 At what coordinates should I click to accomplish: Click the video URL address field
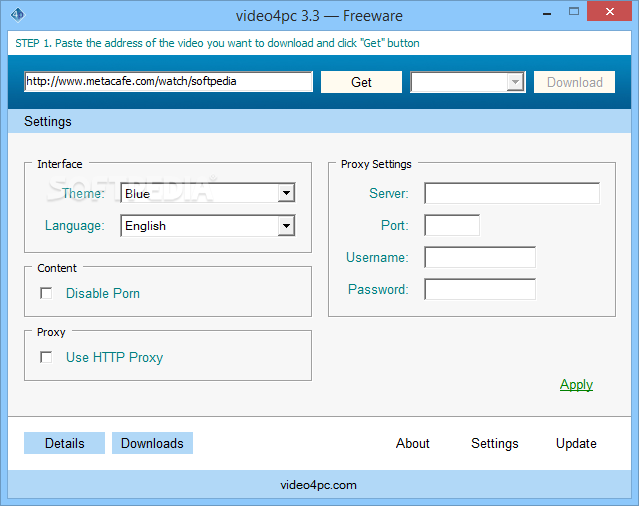click(x=168, y=81)
